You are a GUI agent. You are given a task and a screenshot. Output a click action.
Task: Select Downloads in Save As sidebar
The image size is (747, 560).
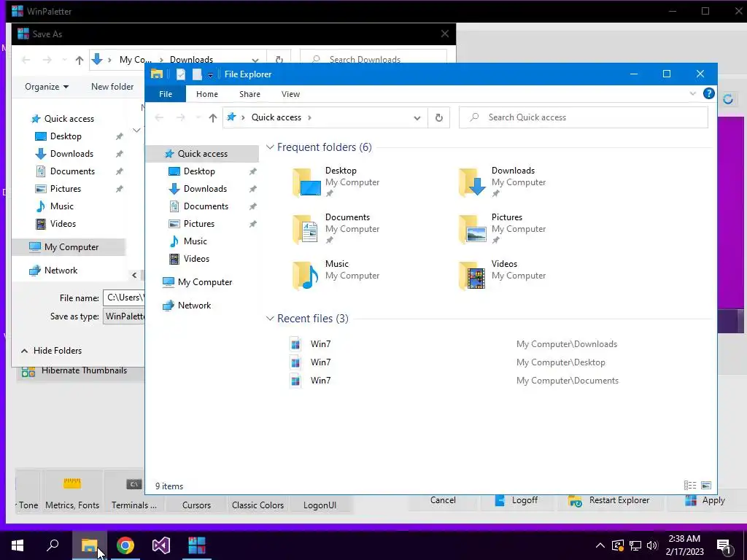point(71,153)
